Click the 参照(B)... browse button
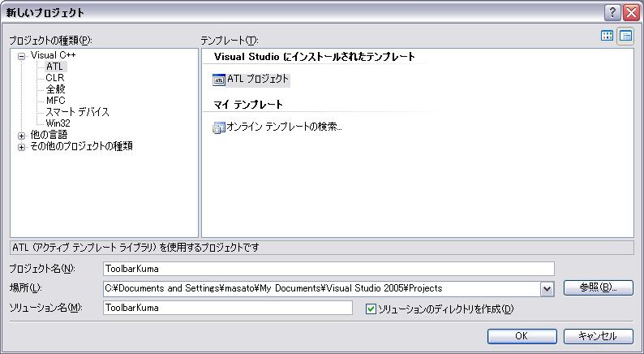644x354 pixels. tap(598, 287)
